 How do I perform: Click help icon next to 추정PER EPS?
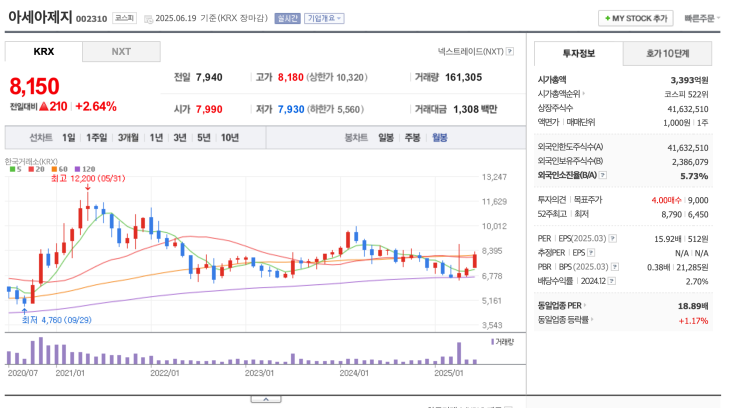tap(591, 253)
